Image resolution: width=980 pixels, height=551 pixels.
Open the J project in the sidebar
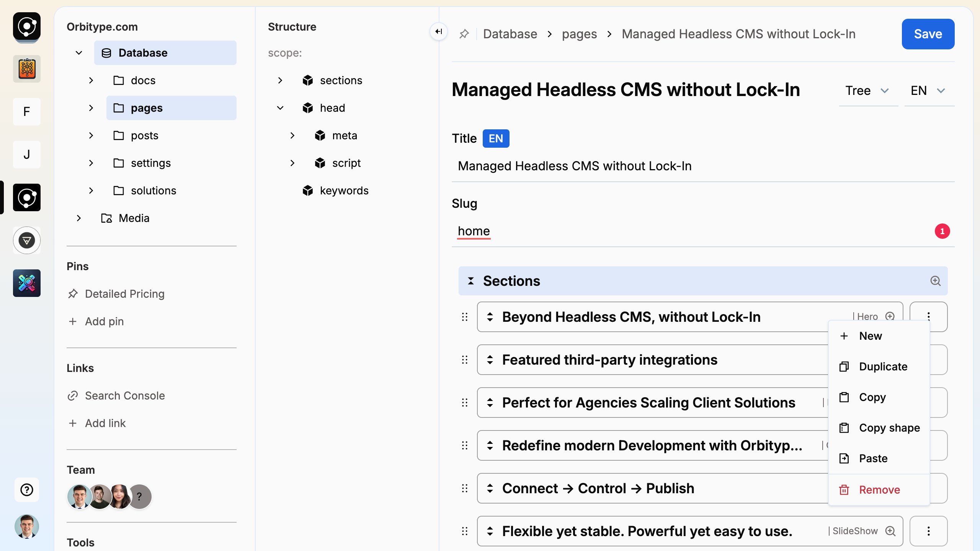(x=27, y=155)
